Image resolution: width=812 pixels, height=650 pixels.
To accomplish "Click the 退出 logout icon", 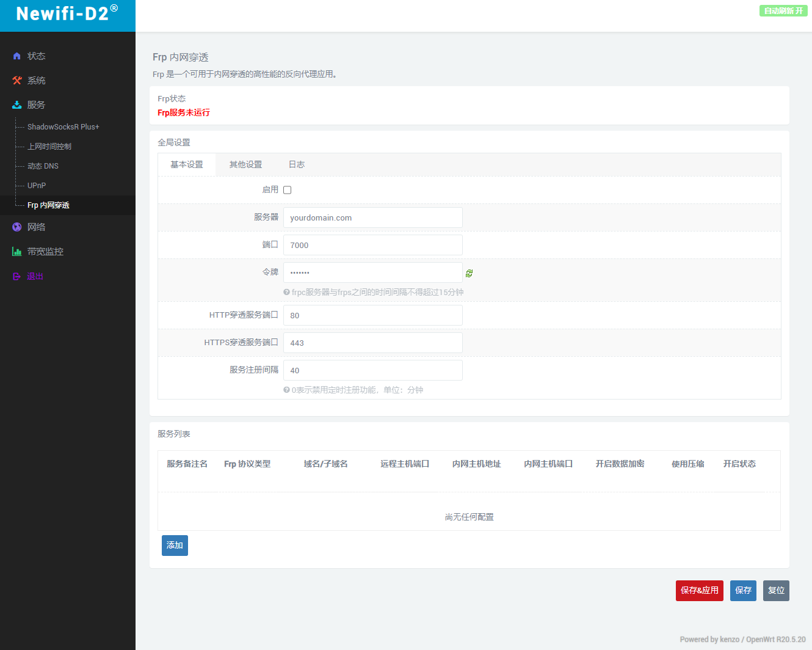I will [x=16, y=276].
